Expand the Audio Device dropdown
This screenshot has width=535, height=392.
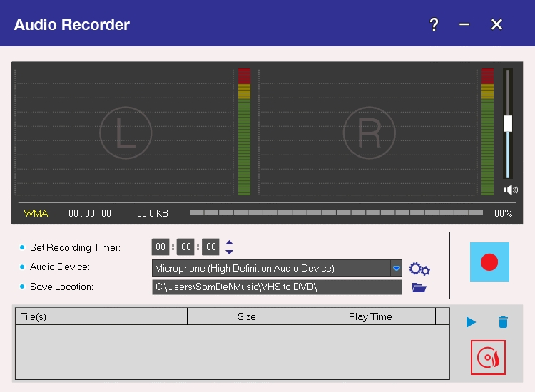tap(397, 269)
